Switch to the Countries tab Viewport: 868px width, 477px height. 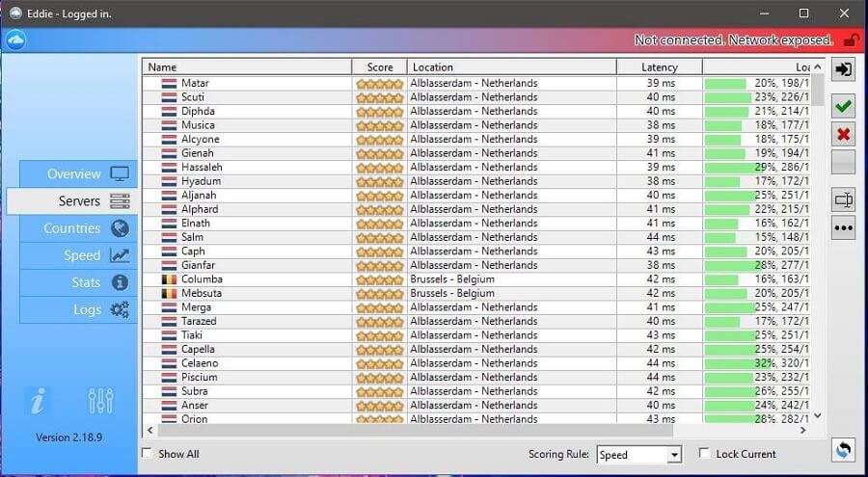click(78, 228)
